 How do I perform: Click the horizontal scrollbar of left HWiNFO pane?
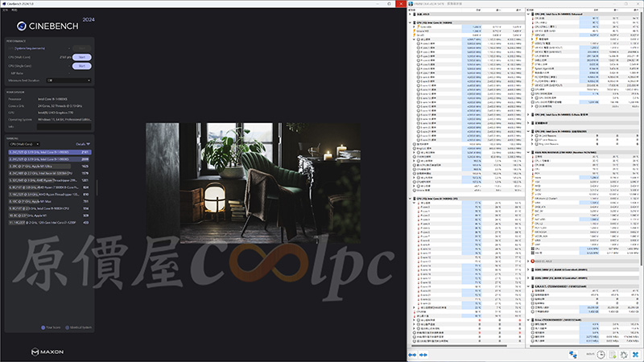[x=458, y=346]
